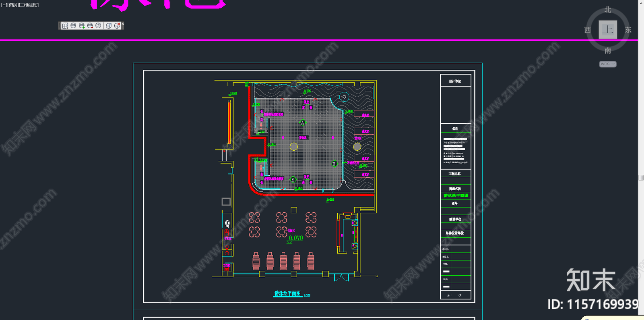
Task: Click 东 on the ViewCube compass
Action: coord(628,30)
